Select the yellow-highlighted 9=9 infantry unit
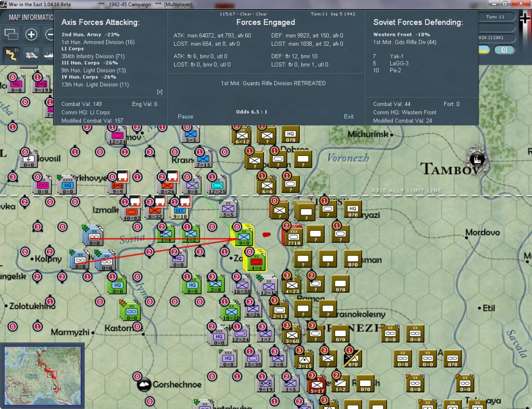This screenshot has height=409, width=532. coord(244,236)
